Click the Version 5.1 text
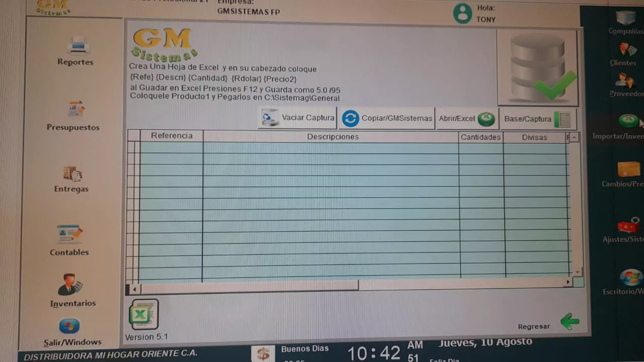 [146, 337]
